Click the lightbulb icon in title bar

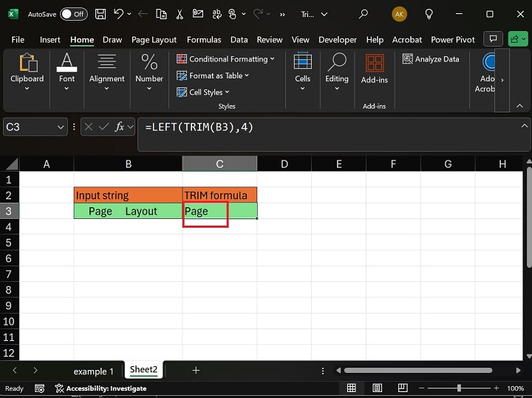pyautogui.click(x=429, y=14)
